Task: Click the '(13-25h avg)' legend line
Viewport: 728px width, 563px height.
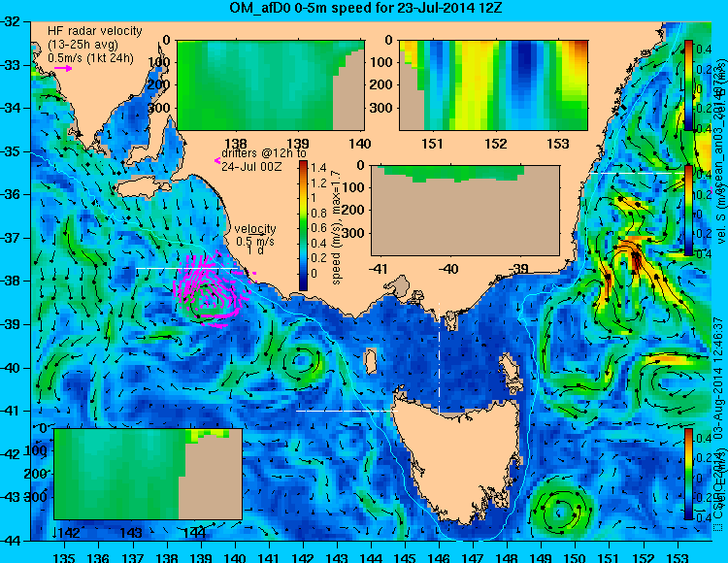Action: pos(83,45)
